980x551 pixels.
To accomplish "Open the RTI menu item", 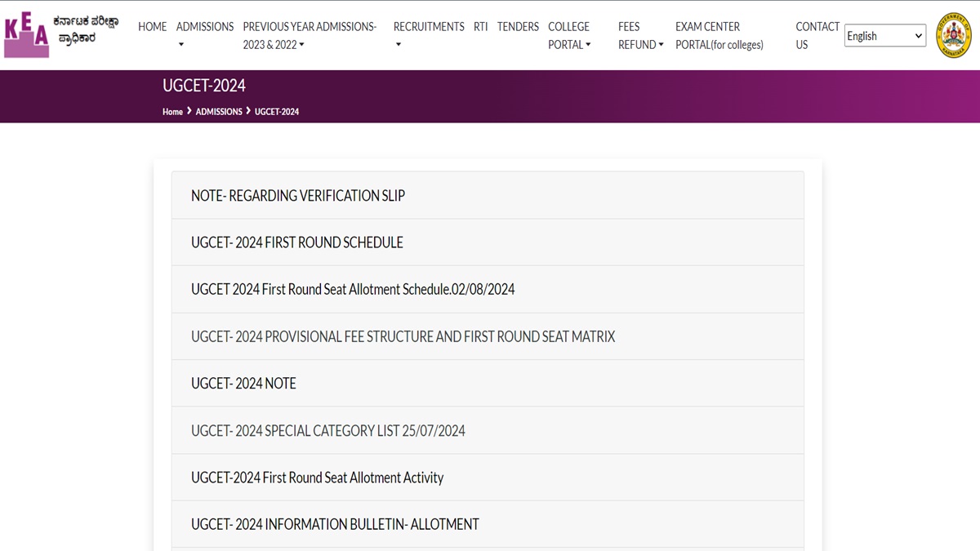I will 480,27.
